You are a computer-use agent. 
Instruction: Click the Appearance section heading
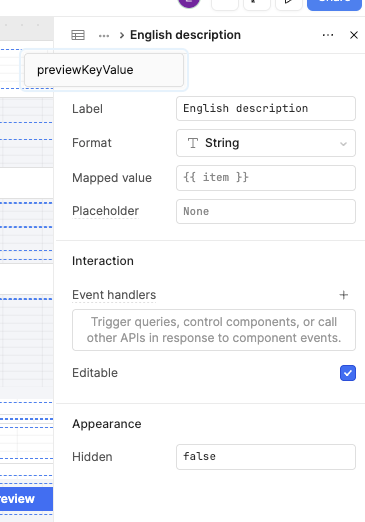[x=107, y=424]
